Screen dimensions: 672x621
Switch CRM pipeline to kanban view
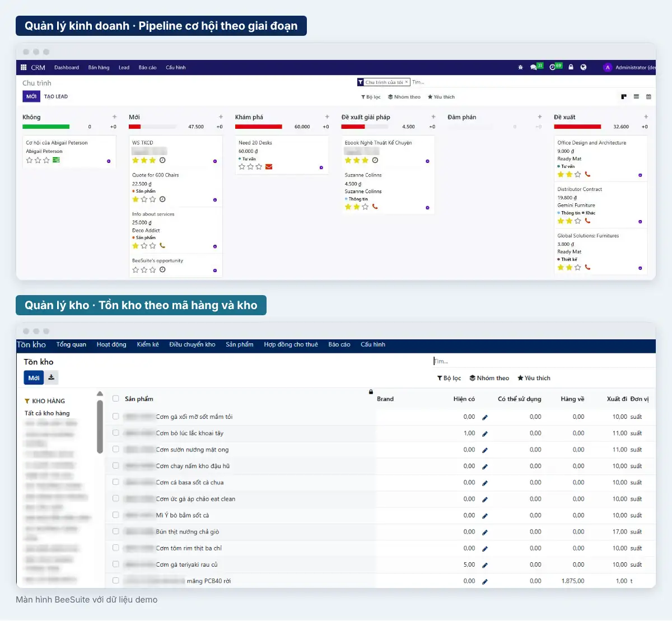624,97
